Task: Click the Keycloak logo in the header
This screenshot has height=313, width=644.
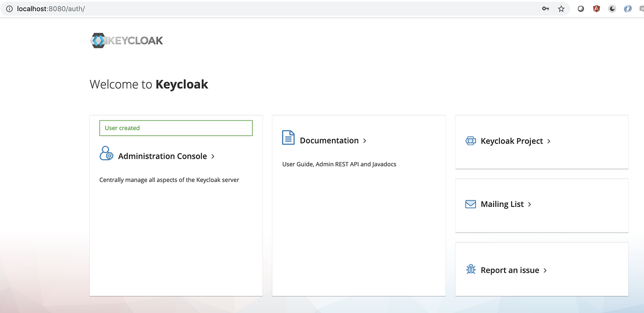Action: [x=127, y=41]
